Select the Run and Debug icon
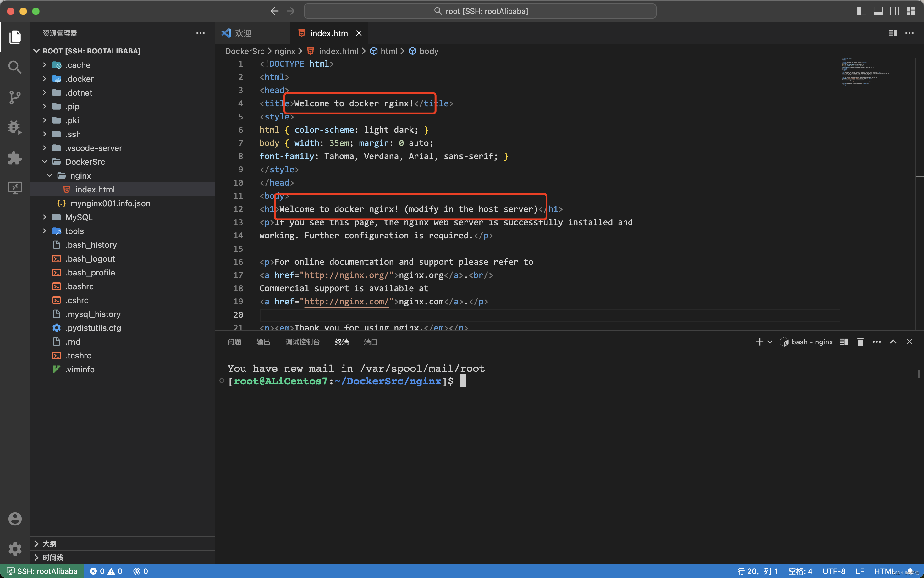The image size is (924, 578). click(15, 127)
